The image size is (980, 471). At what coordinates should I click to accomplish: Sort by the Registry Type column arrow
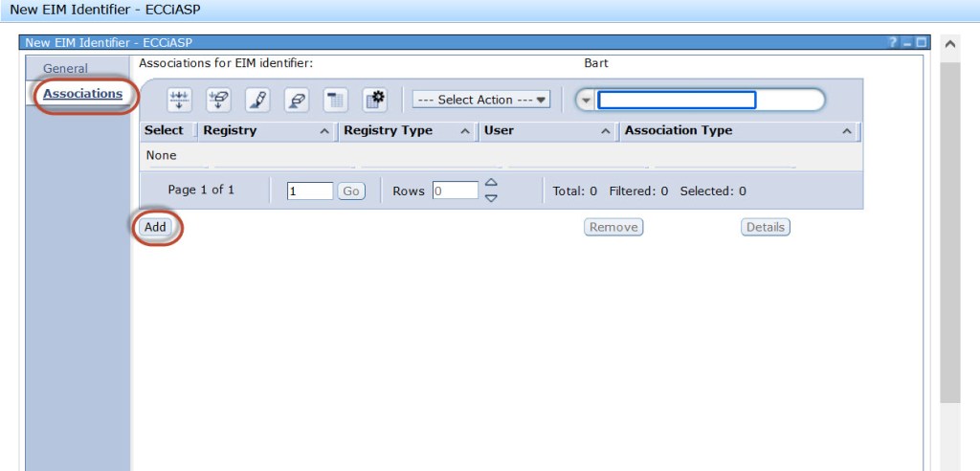tap(465, 131)
